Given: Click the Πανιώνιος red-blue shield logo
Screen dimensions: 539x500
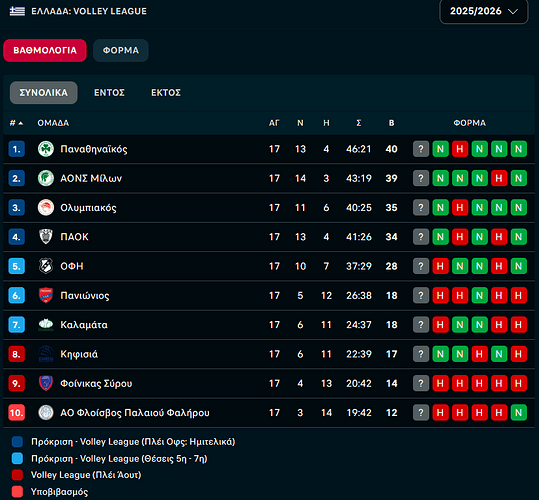Looking at the screenshot, I should [46, 296].
